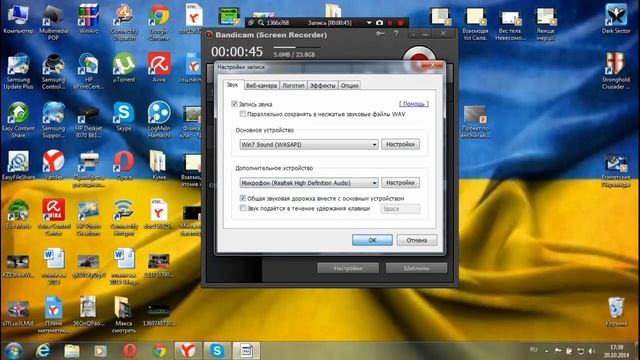
Task: Open the Samsung Update Plus shortcut
Action: click(18, 71)
